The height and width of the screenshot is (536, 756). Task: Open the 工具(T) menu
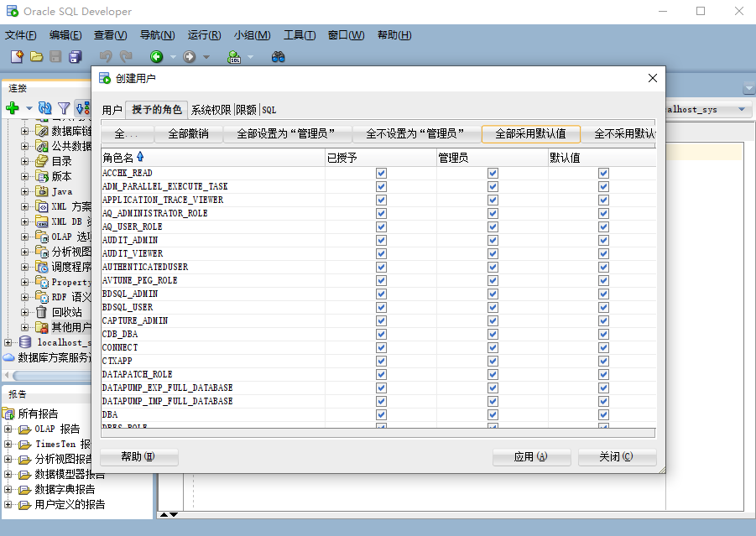pos(300,35)
